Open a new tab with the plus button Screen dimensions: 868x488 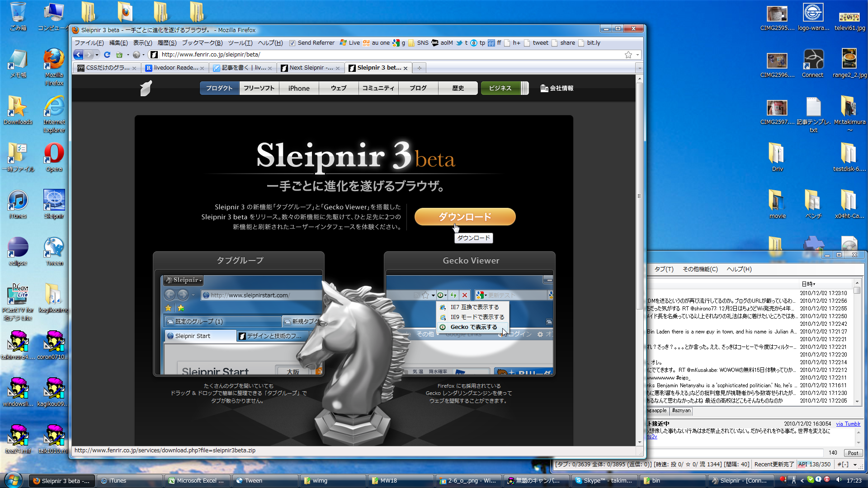[x=420, y=68]
